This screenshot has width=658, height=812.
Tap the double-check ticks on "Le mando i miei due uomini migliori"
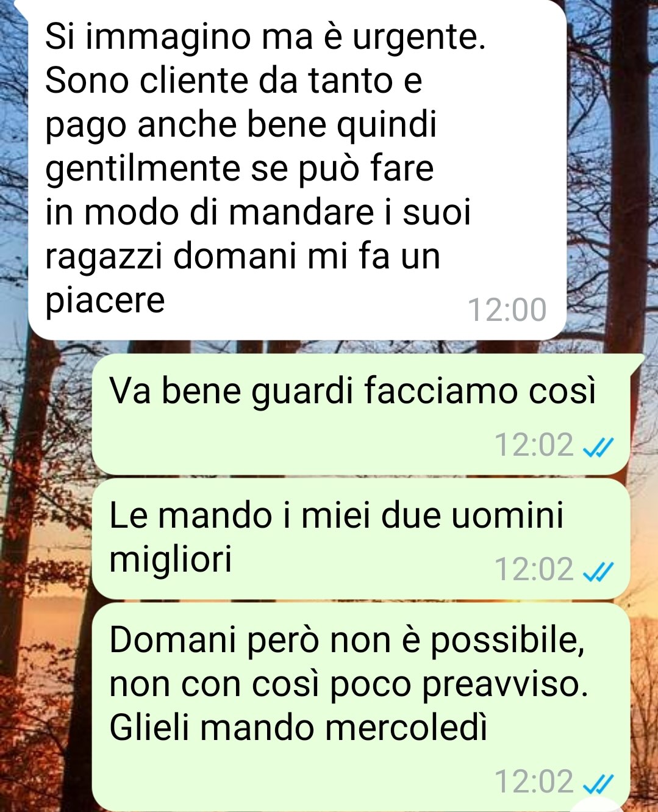click(x=596, y=573)
